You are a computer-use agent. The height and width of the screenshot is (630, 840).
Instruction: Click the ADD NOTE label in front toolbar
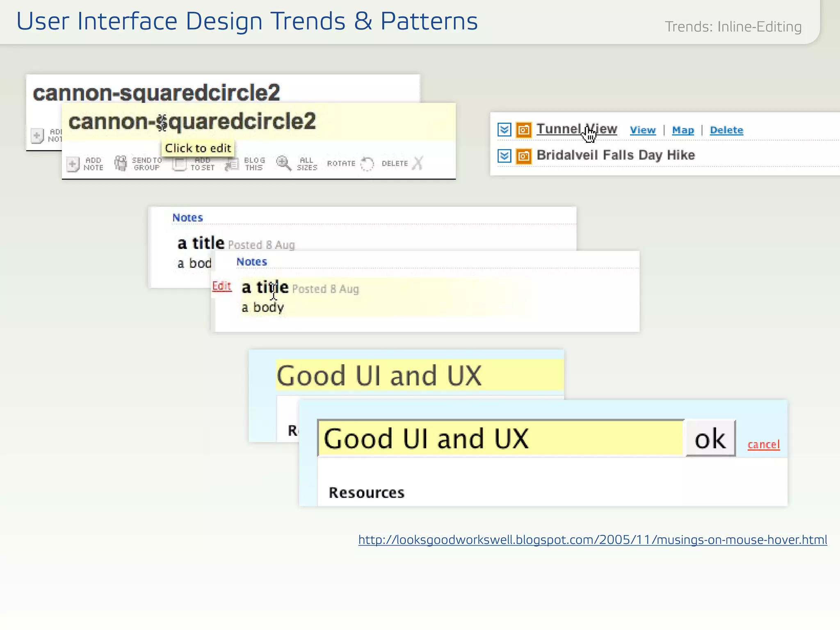tap(93, 164)
